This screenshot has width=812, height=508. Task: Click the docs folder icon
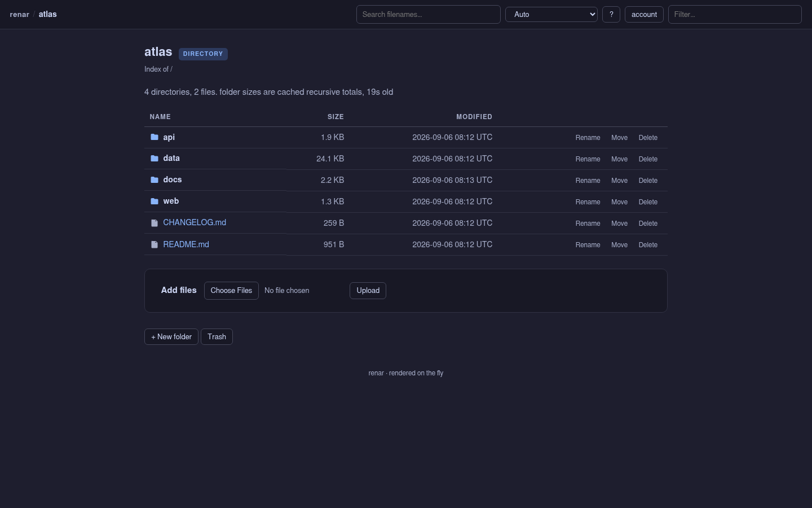(155, 180)
